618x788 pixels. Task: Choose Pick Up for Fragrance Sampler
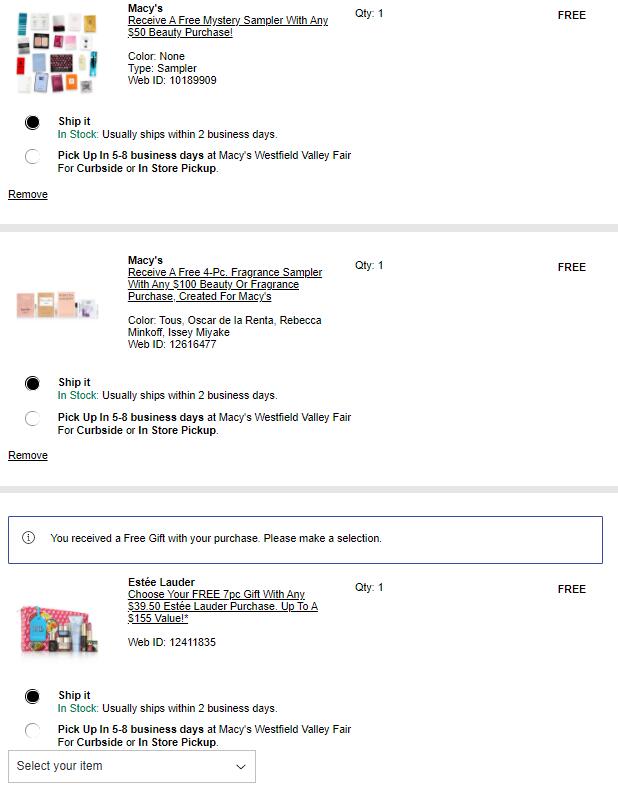32,418
